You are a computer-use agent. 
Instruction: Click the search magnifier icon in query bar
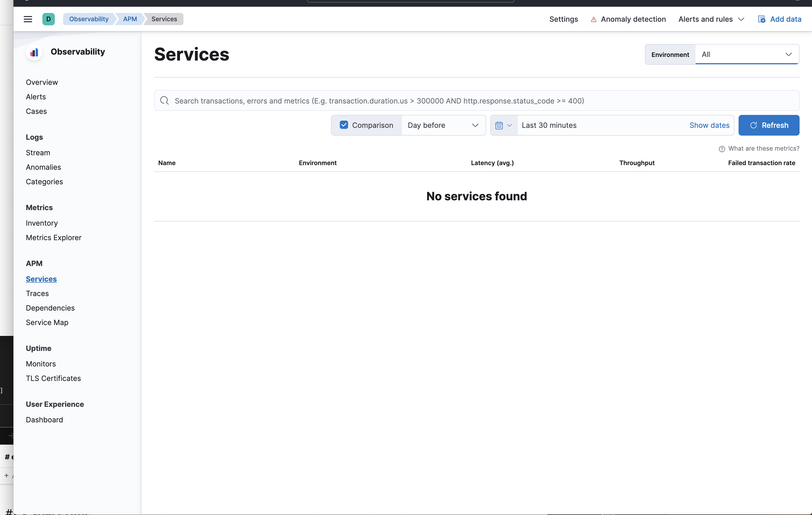pyautogui.click(x=164, y=101)
